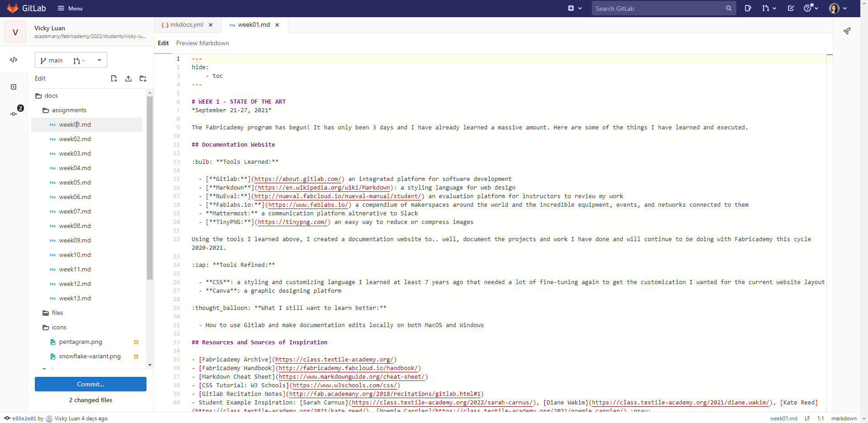Open commit e85e2e01 link in status bar

tap(24, 418)
